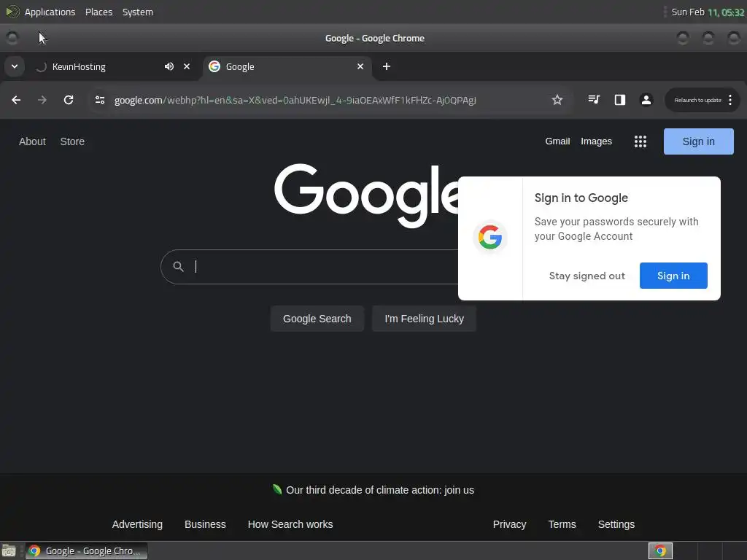This screenshot has width=747, height=560.
Task: Mute the KevinHosting tab audio icon
Action: (x=169, y=66)
